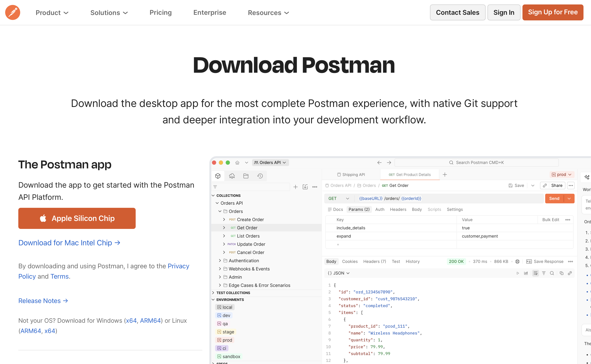Open the Solutions dropdown menu

click(109, 12)
